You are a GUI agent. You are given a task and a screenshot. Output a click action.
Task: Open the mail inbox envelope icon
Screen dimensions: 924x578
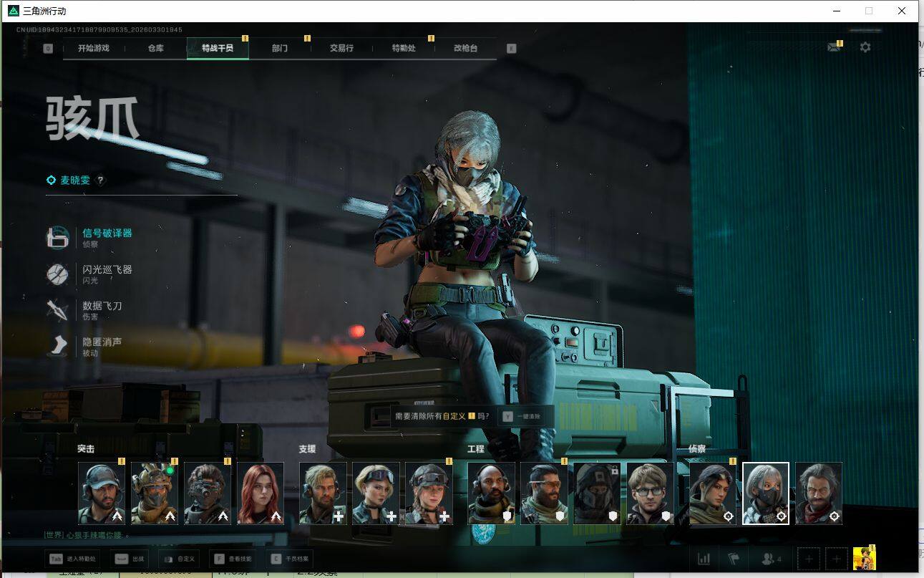pyautogui.click(x=833, y=47)
